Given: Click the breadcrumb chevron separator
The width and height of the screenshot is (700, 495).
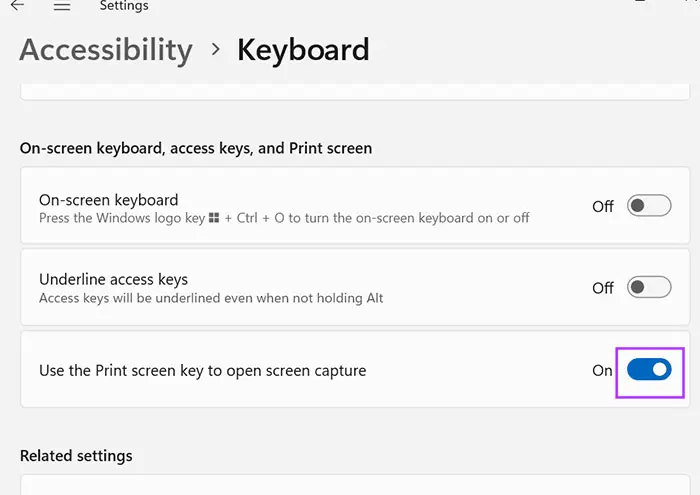Looking at the screenshot, I should (x=215, y=51).
